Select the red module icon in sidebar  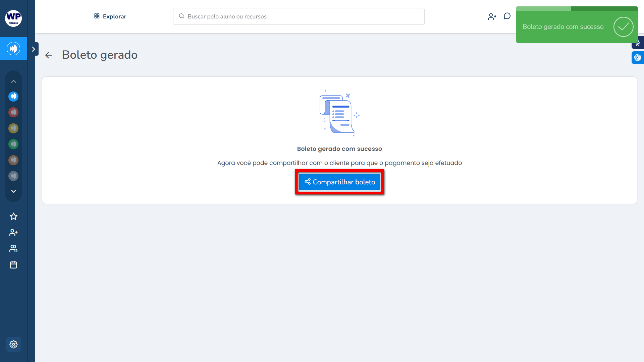(13, 112)
